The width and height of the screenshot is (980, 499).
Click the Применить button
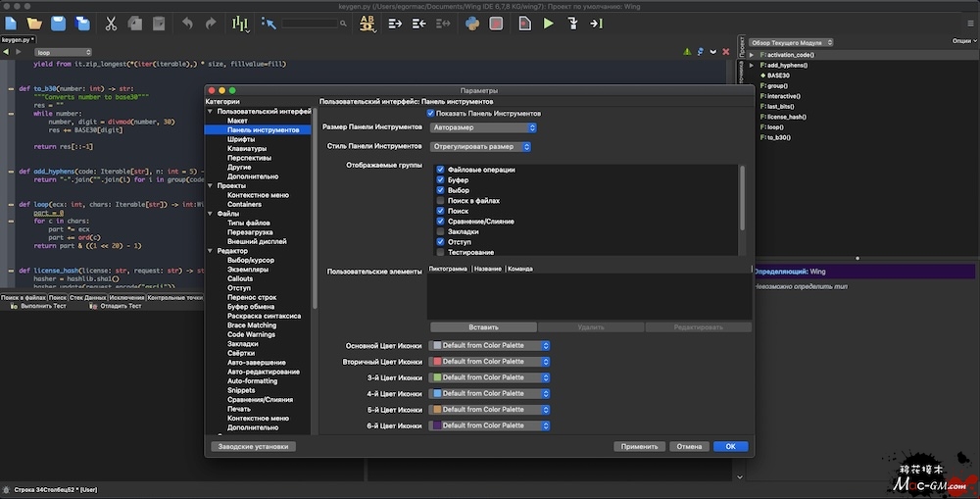coord(639,446)
